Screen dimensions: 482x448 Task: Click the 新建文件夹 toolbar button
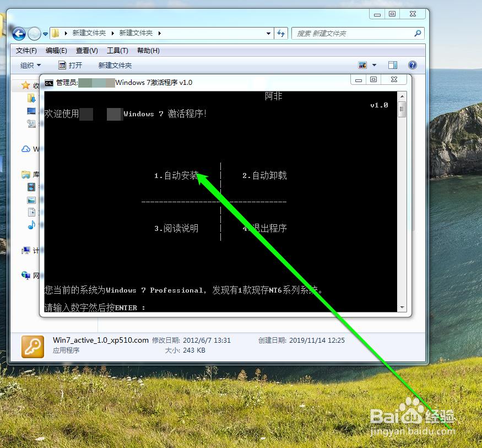[x=115, y=65]
